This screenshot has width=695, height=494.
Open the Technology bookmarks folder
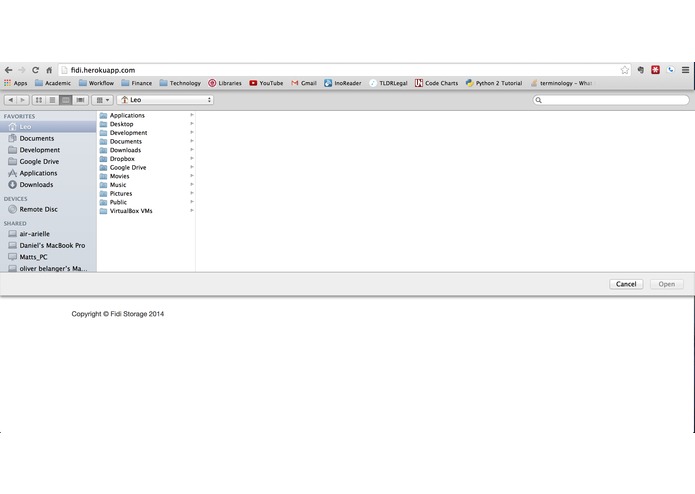click(180, 83)
